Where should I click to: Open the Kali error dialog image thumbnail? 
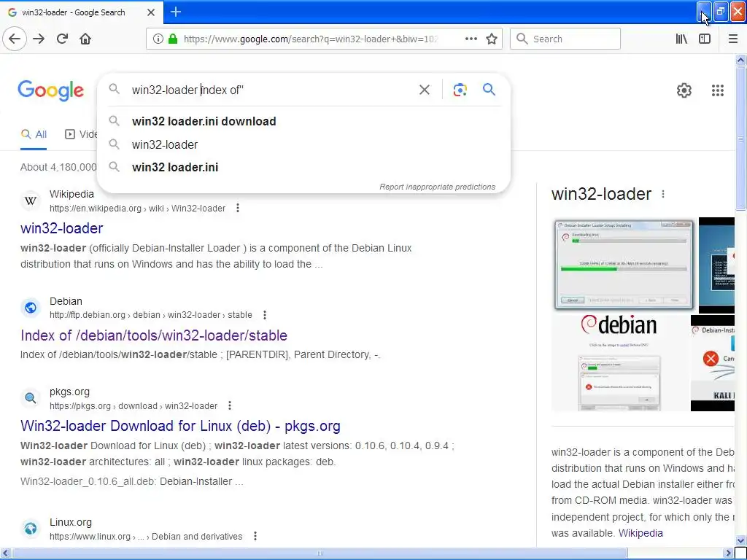pos(713,363)
